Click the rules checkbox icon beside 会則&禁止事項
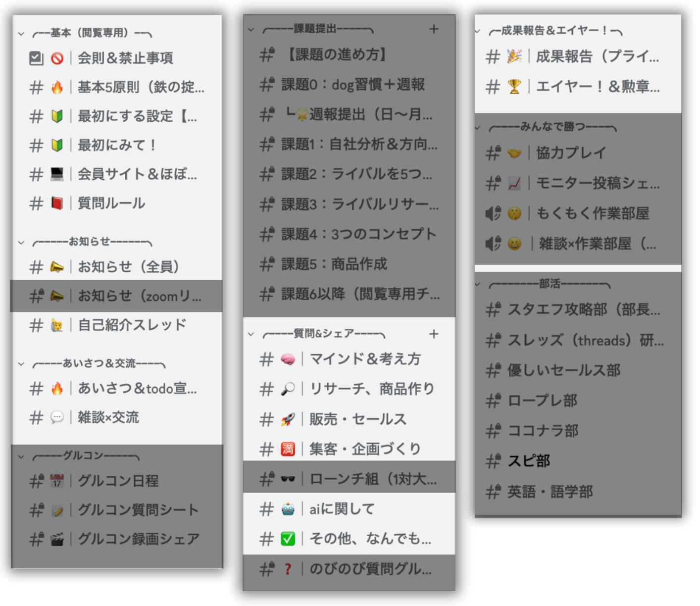This screenshot has height=606, width=700. pos(36,58)
